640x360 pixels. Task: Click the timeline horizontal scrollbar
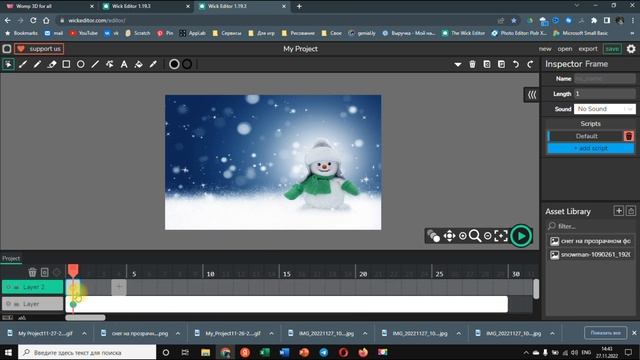[85, 318]
